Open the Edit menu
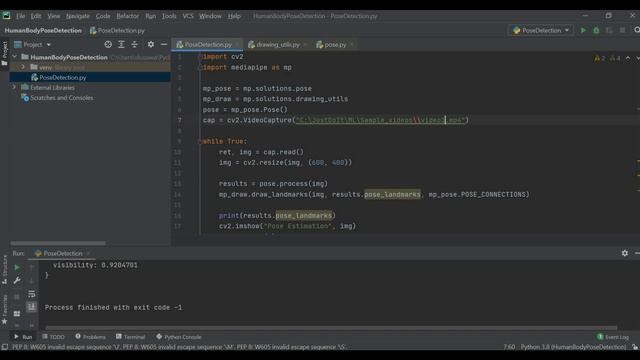This screenshot has width=640, height=360. tap(36, 16)
